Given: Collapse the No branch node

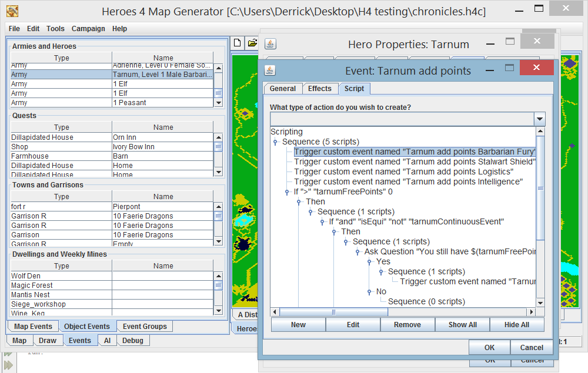Looking at the screenshot, I should [369, 292].
